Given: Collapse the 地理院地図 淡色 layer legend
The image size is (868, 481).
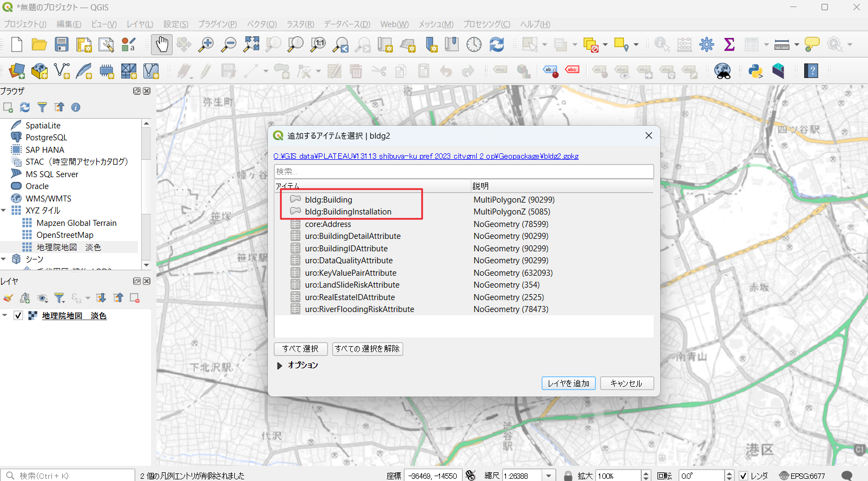Looking at the screenshot, I should point(4,315).
